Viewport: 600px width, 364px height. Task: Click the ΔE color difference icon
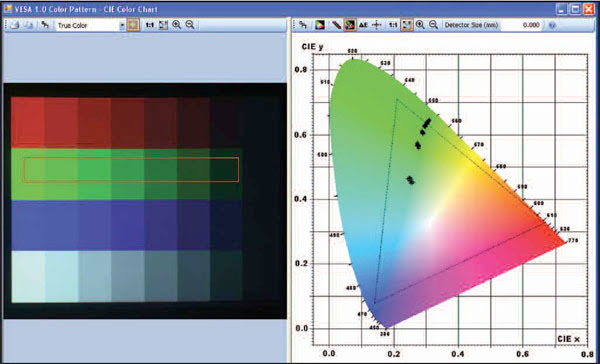pyautogui.click(x=364, y=25)
